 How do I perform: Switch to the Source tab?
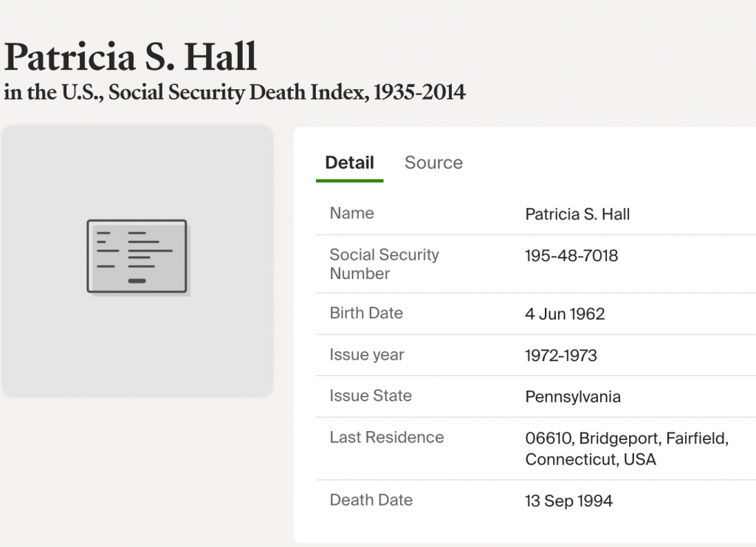pyautogui.click(x=433, y=162)
